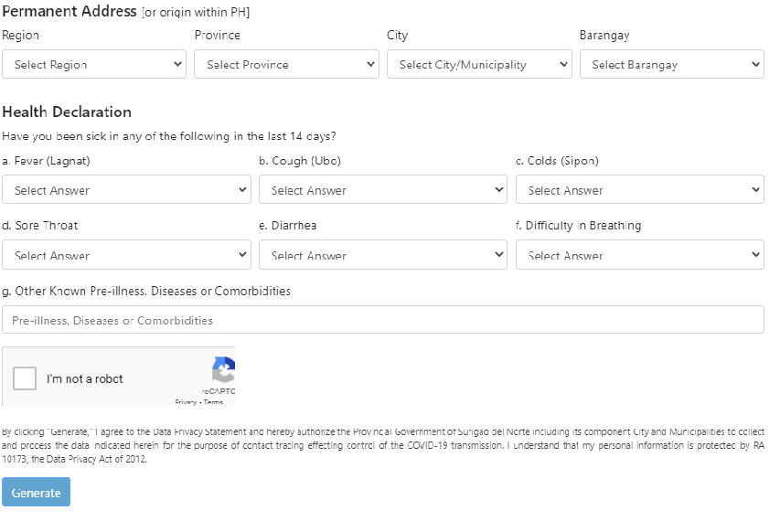Select answer for Difficulty in Breathing

pyautogui.click(x=639, y=255)
